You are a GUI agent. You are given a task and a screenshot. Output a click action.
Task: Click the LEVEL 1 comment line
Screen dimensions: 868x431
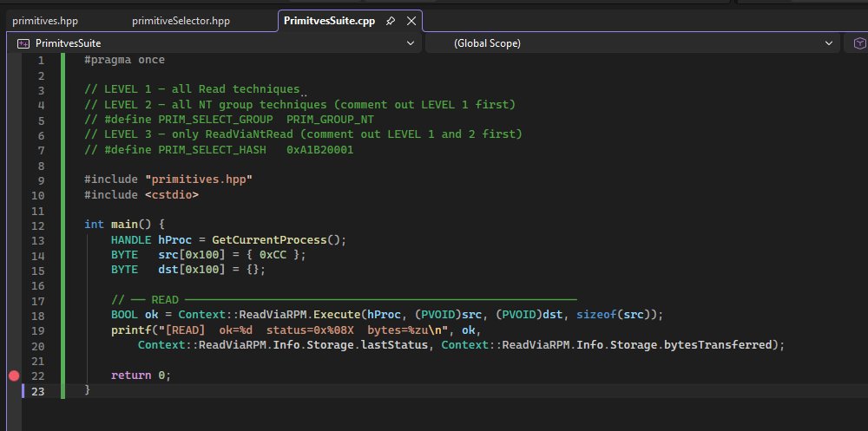pyautogui.click(x=192, y=89)
